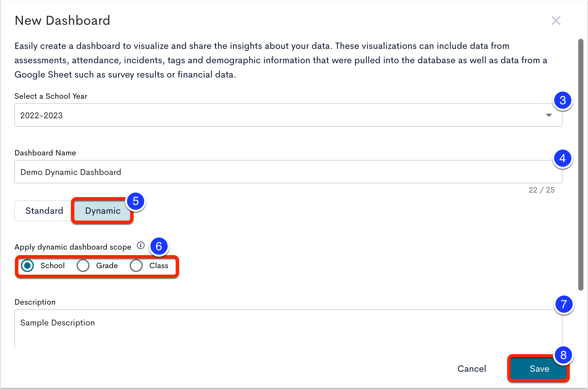Select the Grade scope radio button
Viewport: 588px width, 389px height.
pyautogui.click(x=83, y=266)
